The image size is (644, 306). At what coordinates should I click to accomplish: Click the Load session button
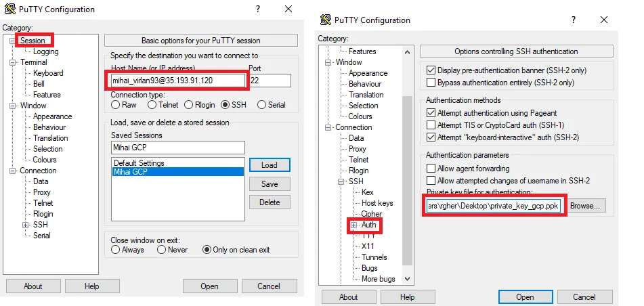point(270,165)
